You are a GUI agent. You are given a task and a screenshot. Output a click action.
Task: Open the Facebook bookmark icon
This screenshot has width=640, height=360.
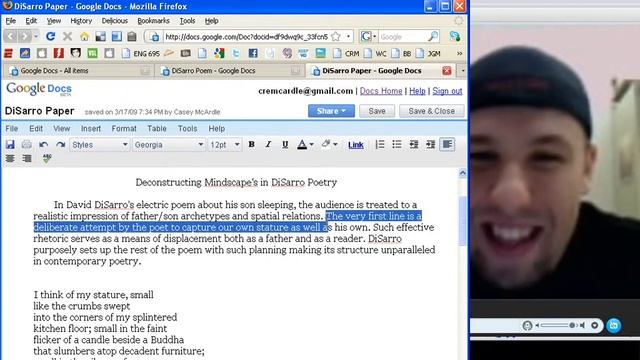[253, 53]
